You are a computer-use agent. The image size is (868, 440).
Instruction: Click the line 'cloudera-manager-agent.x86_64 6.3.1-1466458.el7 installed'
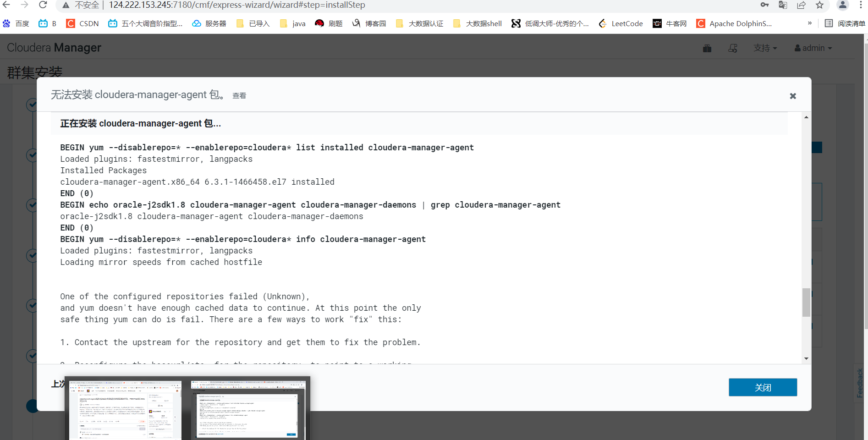coord(198,182)
